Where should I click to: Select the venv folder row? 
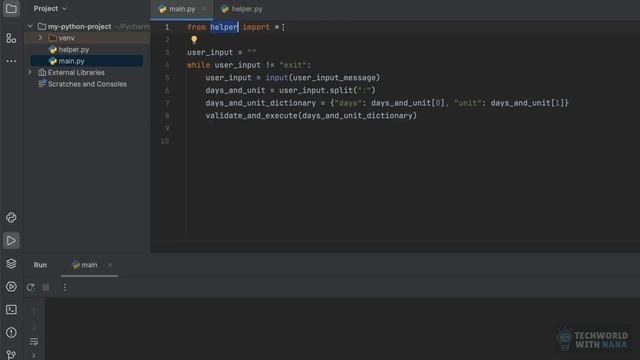coord(87,38)
